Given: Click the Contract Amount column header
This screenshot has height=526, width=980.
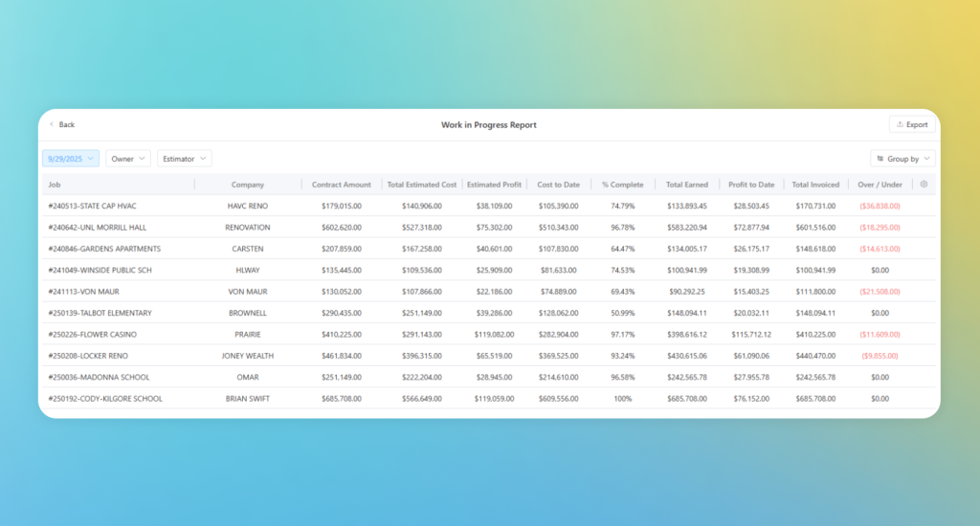Looking at the screenshot, I should click(342, 185).
